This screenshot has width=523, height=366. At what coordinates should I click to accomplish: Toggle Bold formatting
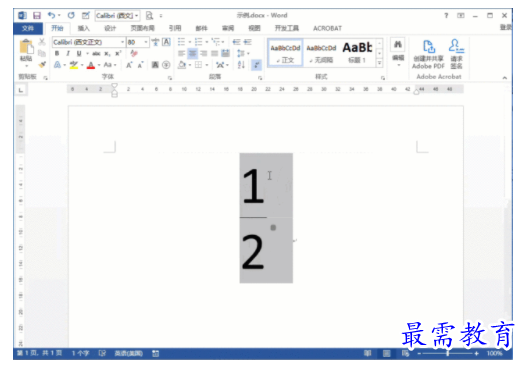(x=57, y=53)
